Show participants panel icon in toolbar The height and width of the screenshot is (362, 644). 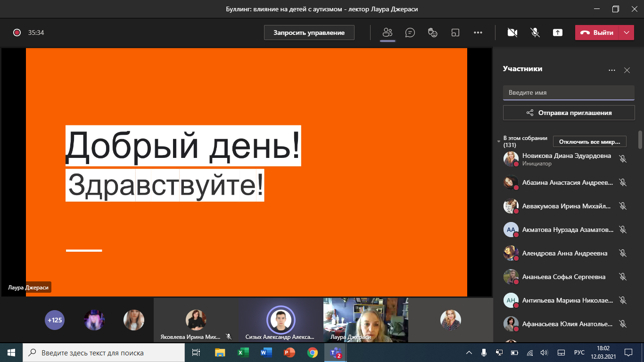tap(388, 33)
